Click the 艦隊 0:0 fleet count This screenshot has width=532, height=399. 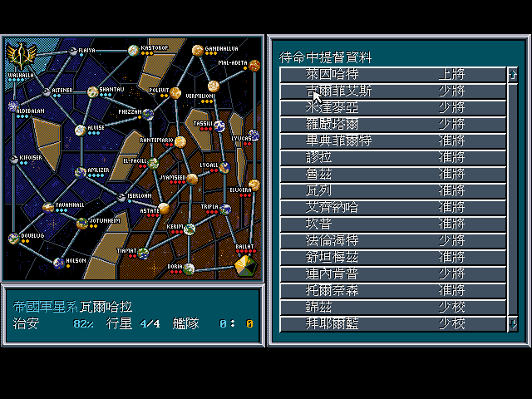213,323
